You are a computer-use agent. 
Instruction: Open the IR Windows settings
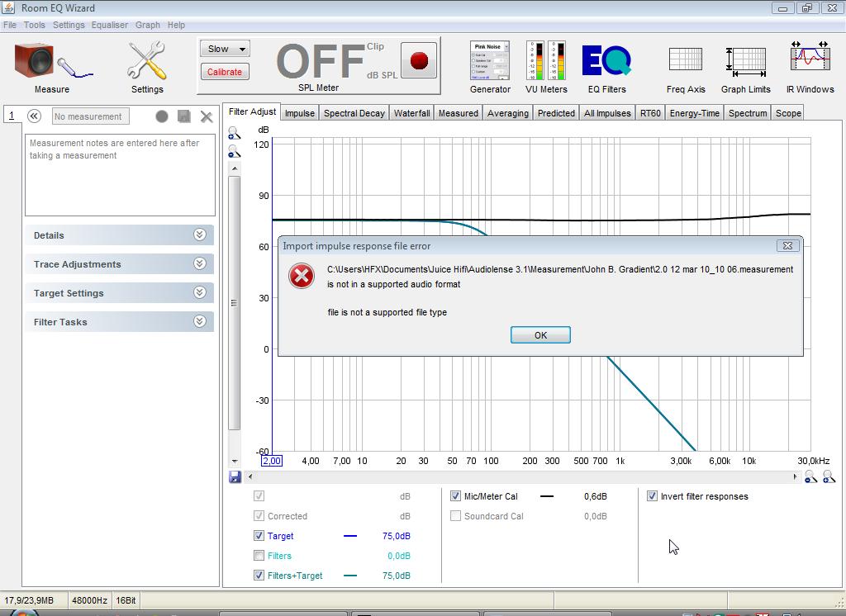point(810,61)
